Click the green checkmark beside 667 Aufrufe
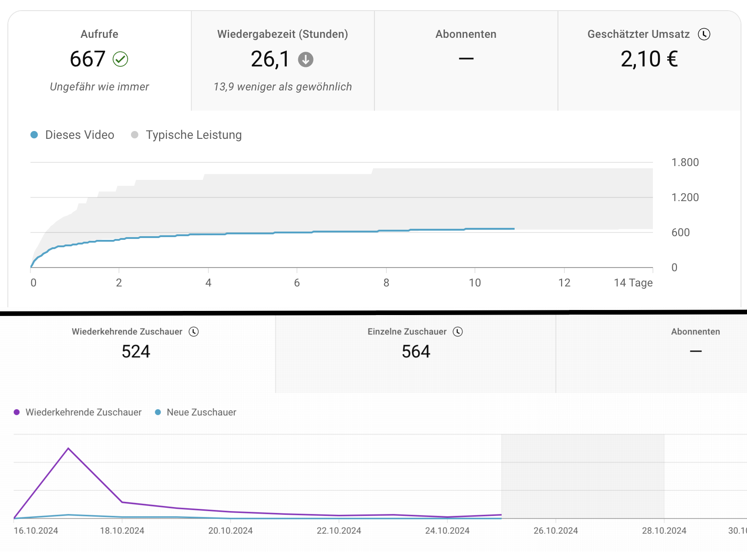Image resolution: width=747 pixels, height=560 pixels. pyautogui.click(x=120, y=59)
